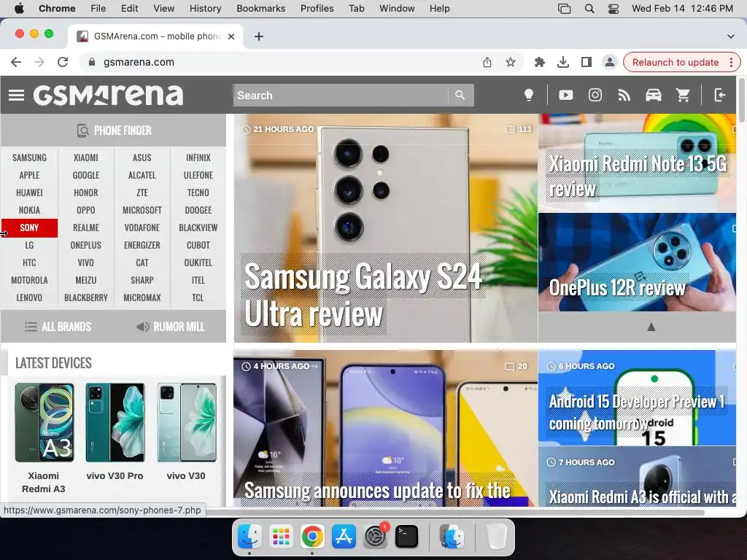
Task: Open System Settings from the dock
Action: pyautogui.click(x=376, y=537)
